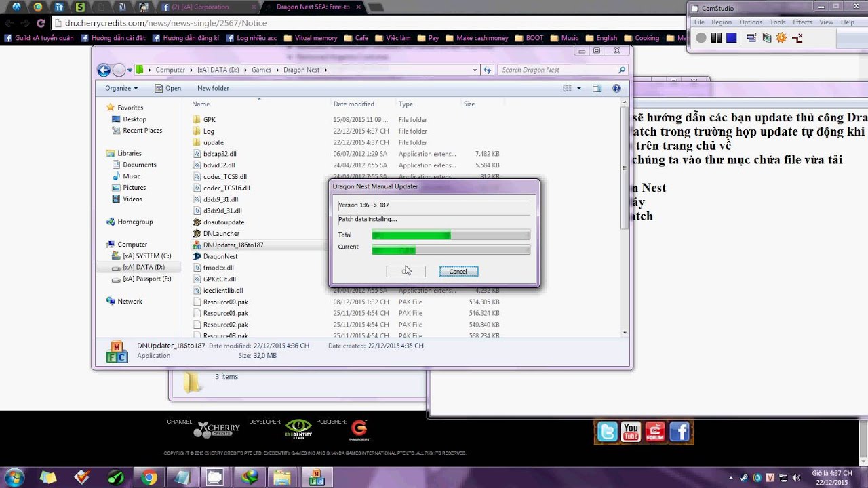Select the update folder
868x488 pixels.
pos(213,143)
